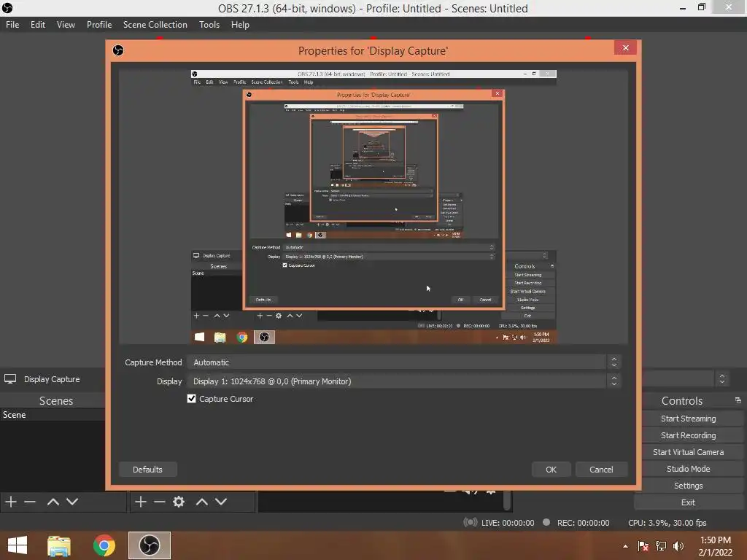747x560 pixels.
Task: Click OBS logo in Properties title bar
Action: [x=118, y=50]
